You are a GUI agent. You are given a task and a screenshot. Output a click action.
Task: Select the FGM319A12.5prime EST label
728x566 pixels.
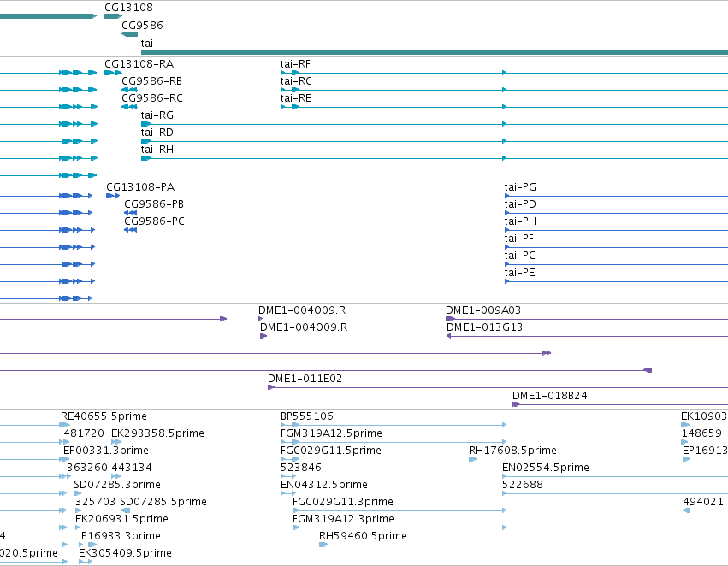pyautogui.click(x=332, y=433)
